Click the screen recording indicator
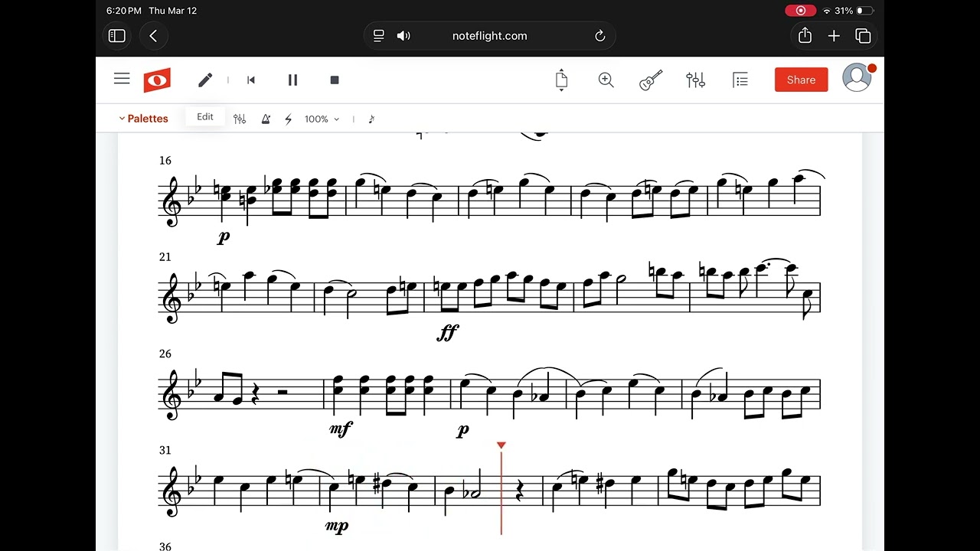This screenshot has width=980, height=551. 801,11
